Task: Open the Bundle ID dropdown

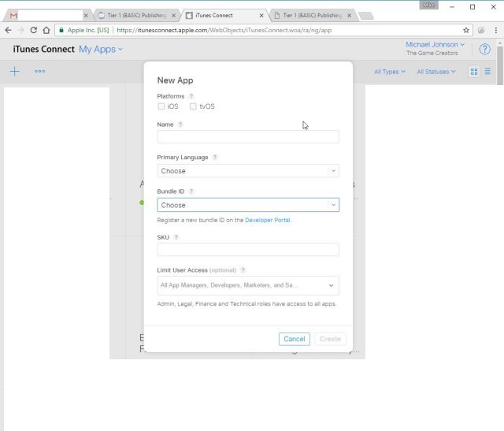Action: click(248, 205)
